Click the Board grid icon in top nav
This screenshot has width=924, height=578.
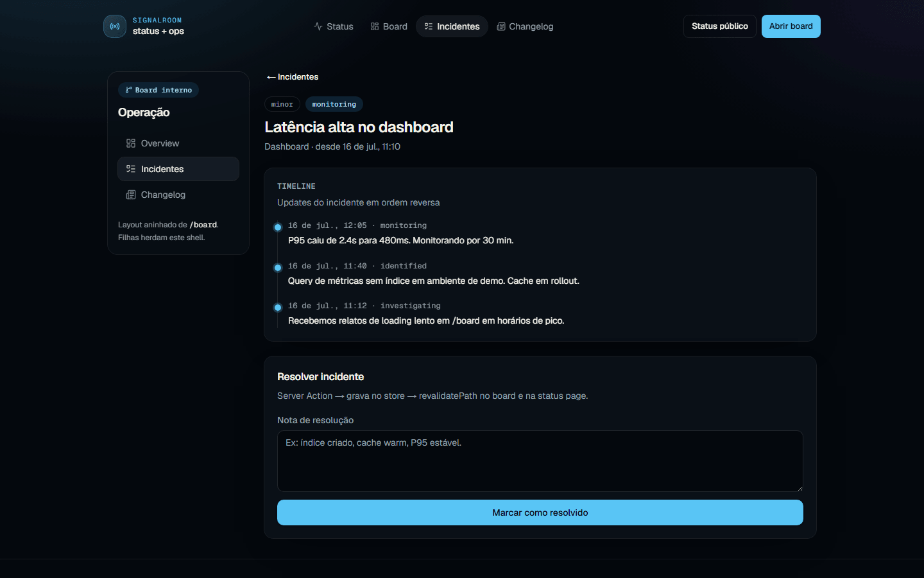click(x=375, y=26)
